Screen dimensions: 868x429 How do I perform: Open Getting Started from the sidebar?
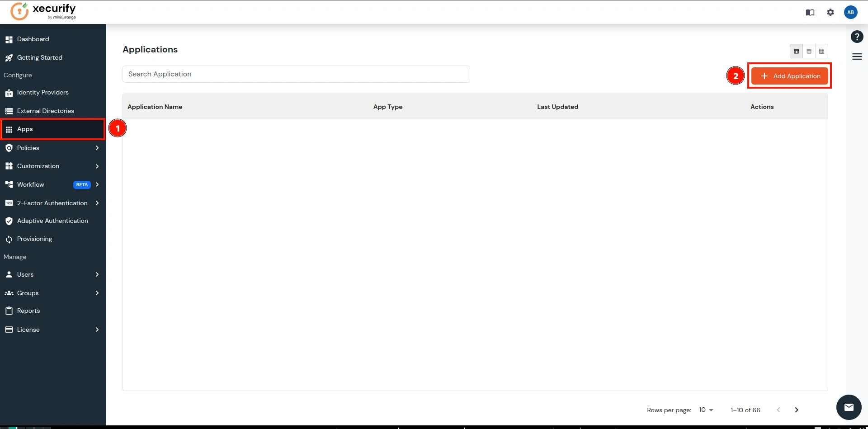[39, 57]
